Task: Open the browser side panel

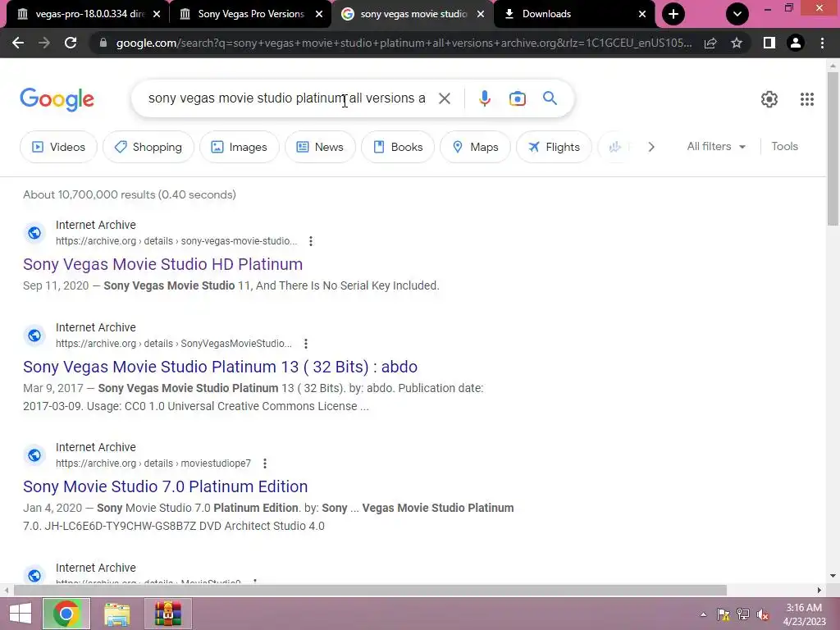Action: [769, 43]
